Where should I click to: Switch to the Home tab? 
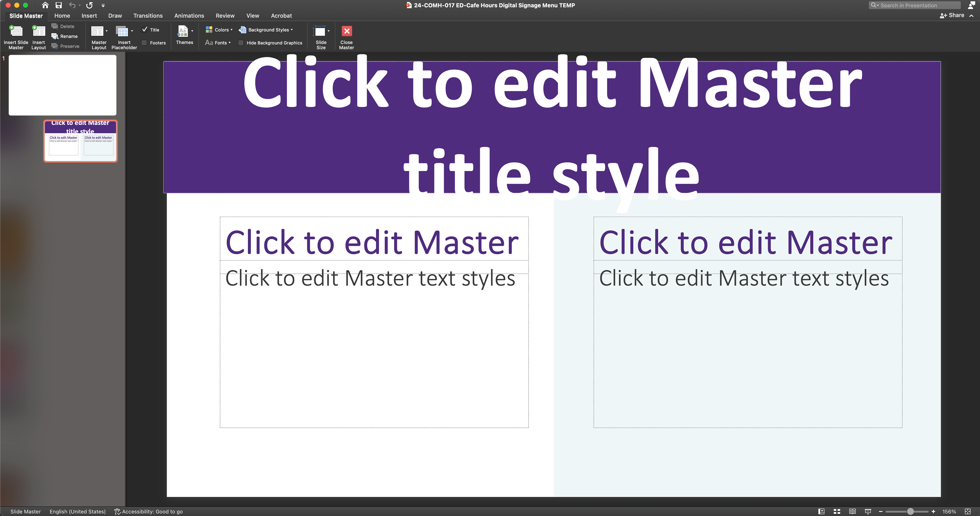pos(62,16)
